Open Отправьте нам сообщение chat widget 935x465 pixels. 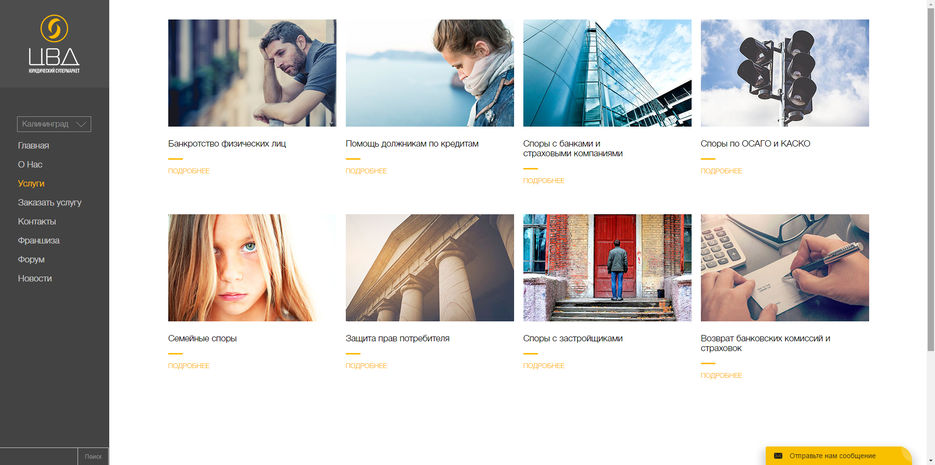click(x=839, y=455)
